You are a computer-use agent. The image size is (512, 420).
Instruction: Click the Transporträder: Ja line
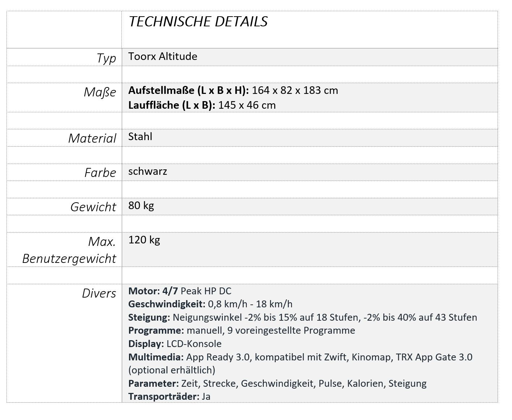169,397
